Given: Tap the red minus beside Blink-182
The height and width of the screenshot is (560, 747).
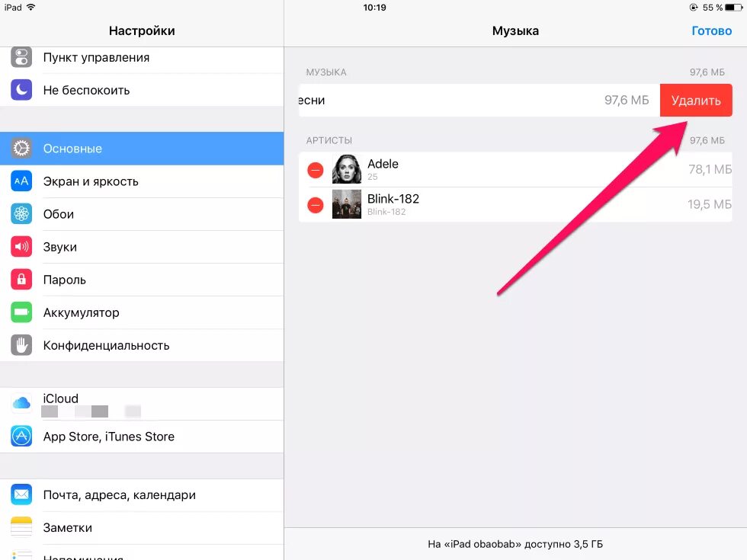Looking at the screenshot, I should [x=316, y=205].
